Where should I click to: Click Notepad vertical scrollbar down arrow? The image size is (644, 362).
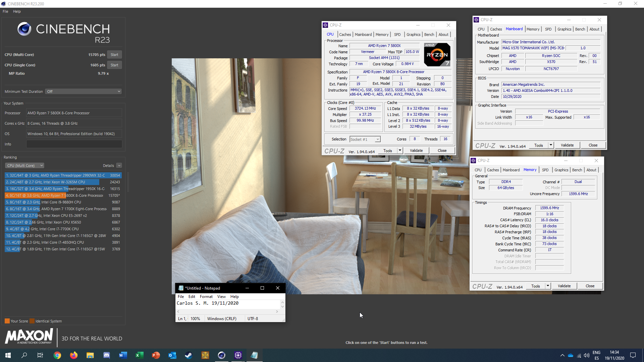282,307
